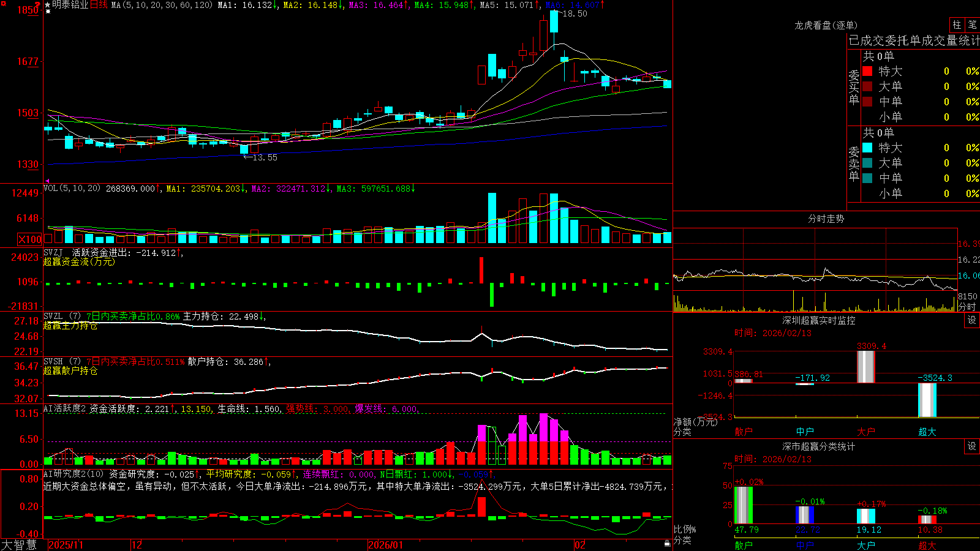Click the teal 中单 sell order swatch
The height and width of the screenshot is (551, 980).
tap(867, 178)
